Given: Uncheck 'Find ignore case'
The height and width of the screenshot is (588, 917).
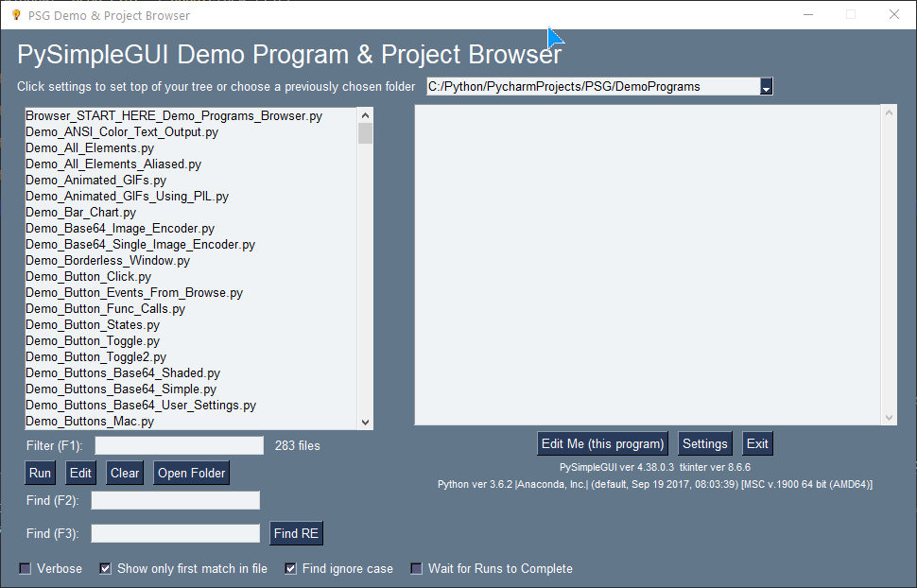Looking at the screenshot, I should (289, 568).
